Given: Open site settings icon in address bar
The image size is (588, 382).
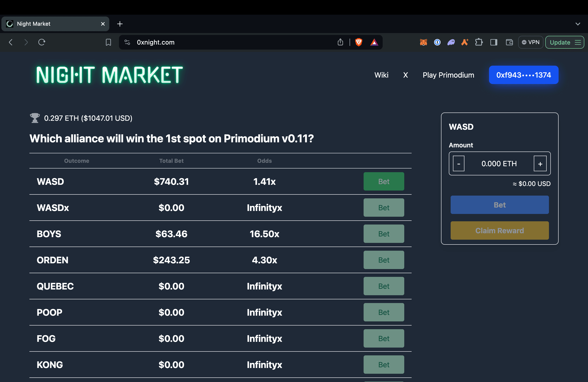Looking at the screenshot, I should pos(127,42).
